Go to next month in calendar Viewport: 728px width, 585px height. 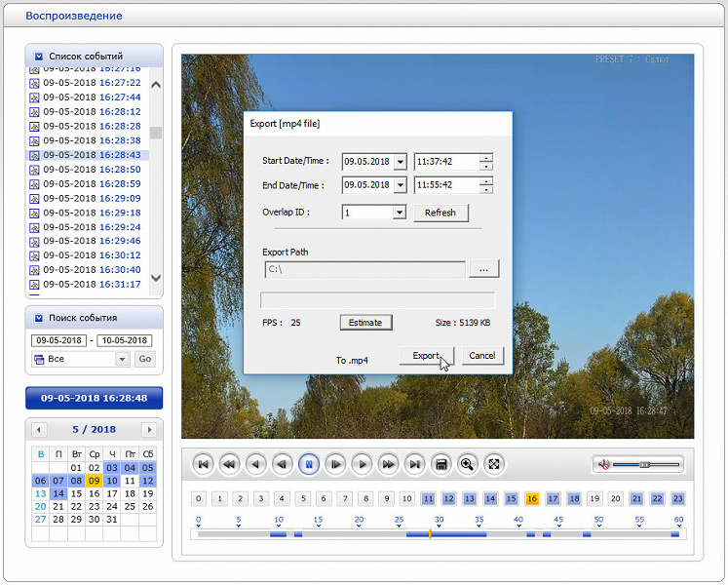(x=149, y=430)
